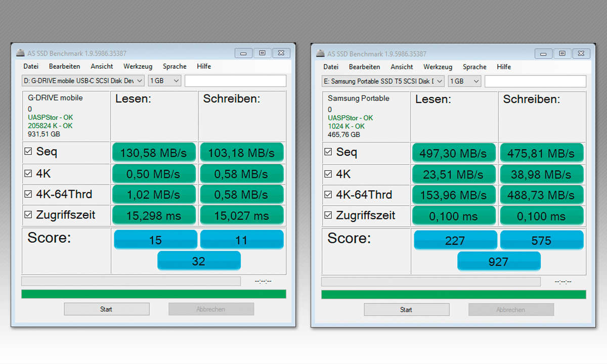
Task: Open Sprache menu in G-DRIVE window
Action: tap(175, 66)
